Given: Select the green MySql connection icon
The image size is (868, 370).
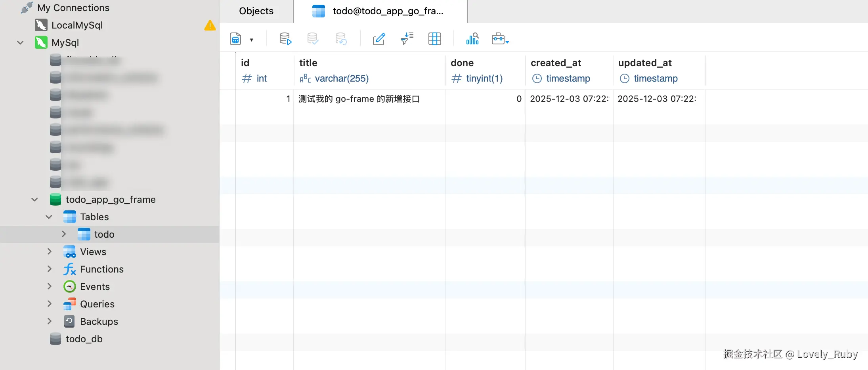Looking at the screenshot, I should pos(41,42).
